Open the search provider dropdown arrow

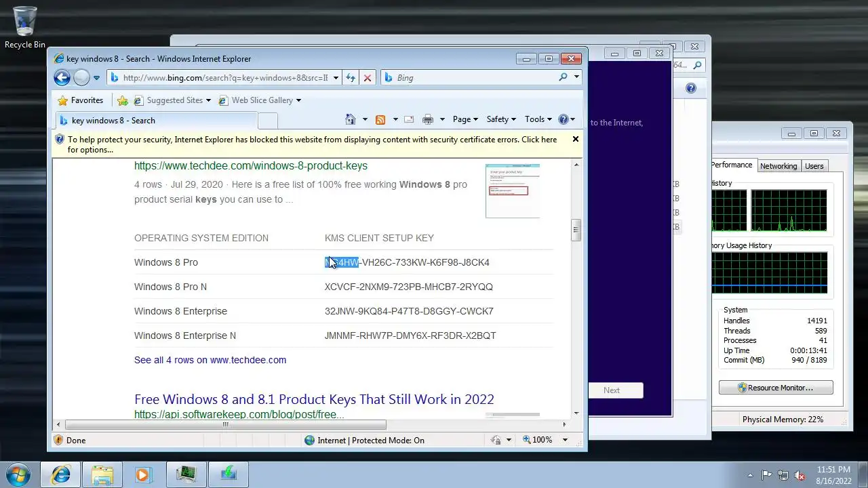pyautogui.click(x=576, y=77)
